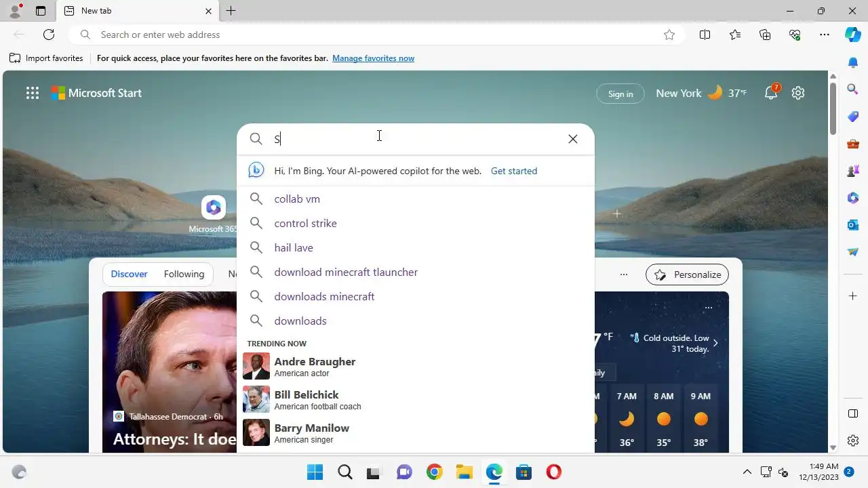Click the page vertical scrollbar thumb
The width and height of the screenshot is (868, 488).
(833, 108)
